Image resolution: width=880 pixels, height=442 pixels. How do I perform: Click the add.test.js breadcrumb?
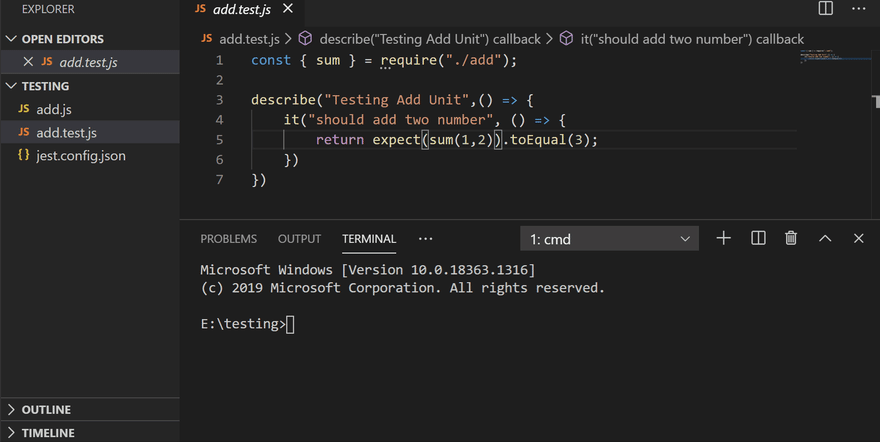pyautogui.click(x=249, y=39)
